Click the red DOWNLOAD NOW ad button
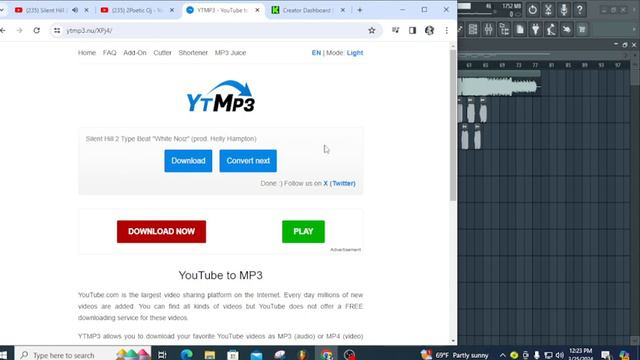The width and height of the screenshot is (640, 360). pos(161,231)
